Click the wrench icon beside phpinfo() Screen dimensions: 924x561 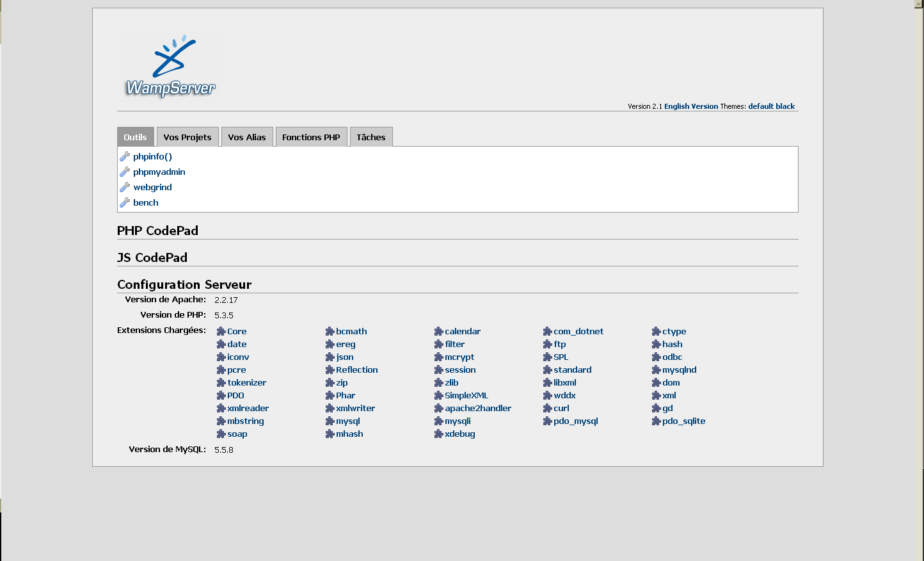tap(125, 156)
